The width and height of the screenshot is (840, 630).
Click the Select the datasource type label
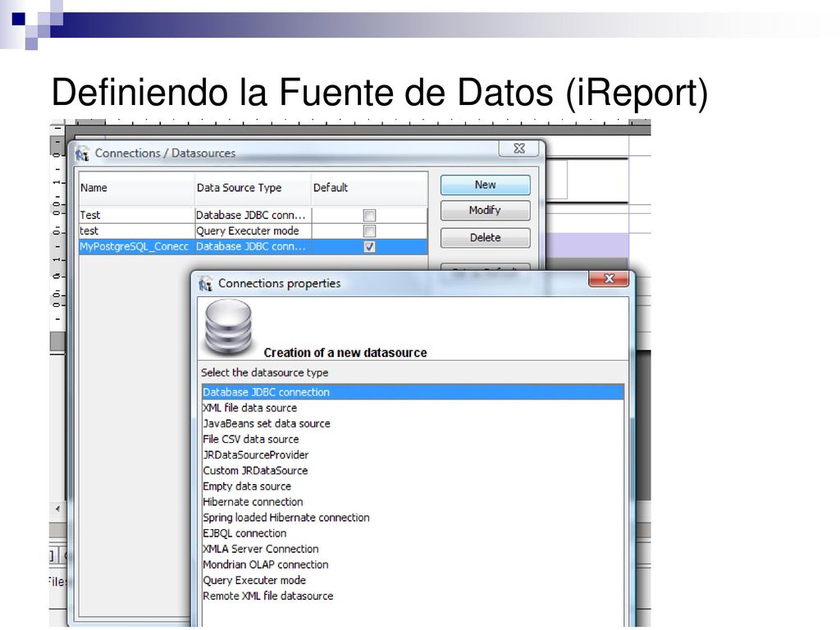(265, 373)
